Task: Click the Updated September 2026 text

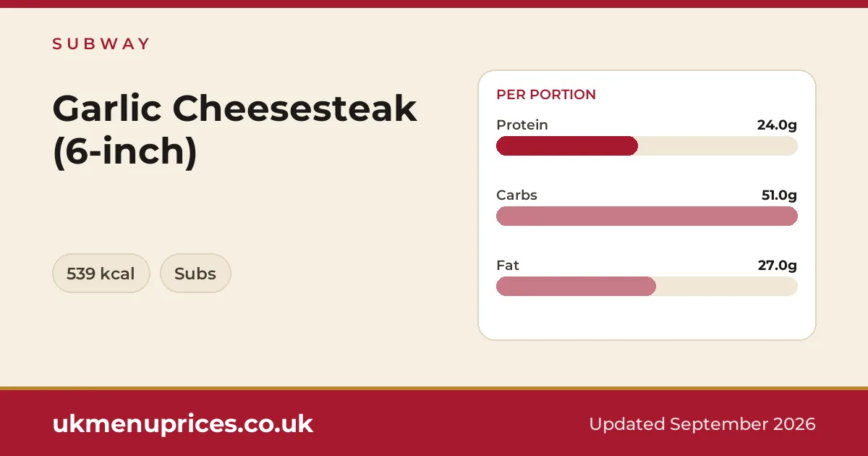Action: pos(702,423)
